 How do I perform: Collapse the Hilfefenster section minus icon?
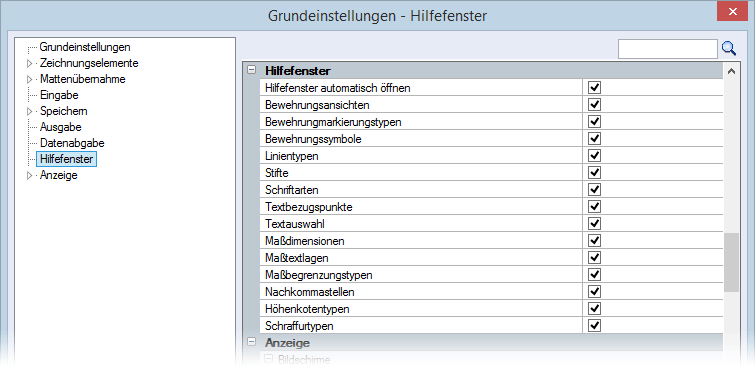251,70
